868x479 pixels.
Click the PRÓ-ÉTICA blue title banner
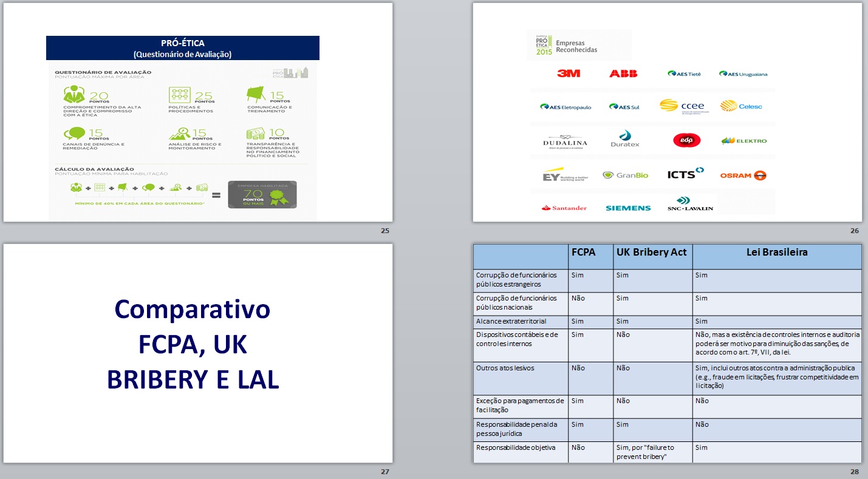click(183, 48)
